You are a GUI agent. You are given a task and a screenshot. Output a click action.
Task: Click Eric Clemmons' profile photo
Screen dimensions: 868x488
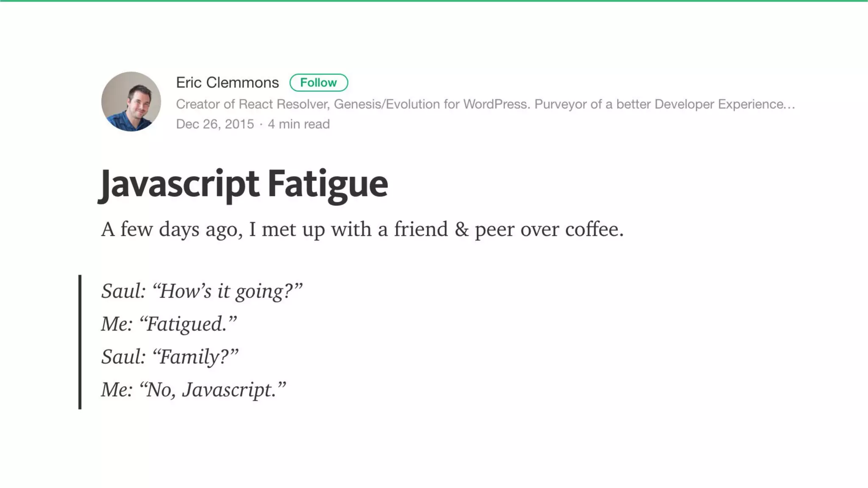point(131,101)
